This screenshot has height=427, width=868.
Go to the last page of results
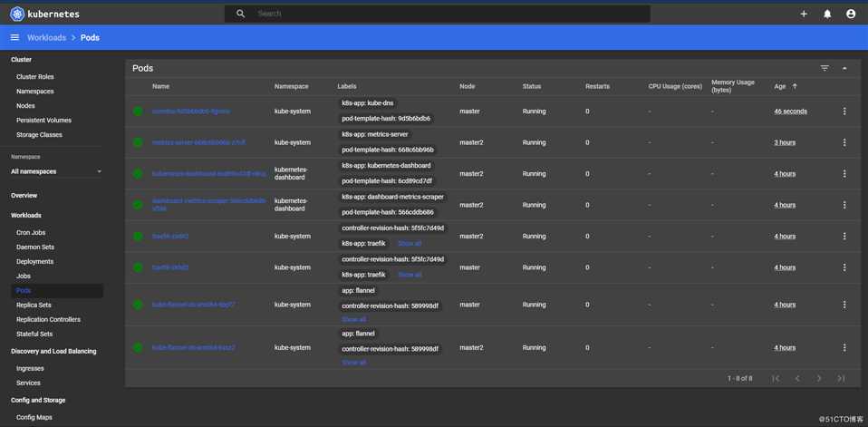840,378
